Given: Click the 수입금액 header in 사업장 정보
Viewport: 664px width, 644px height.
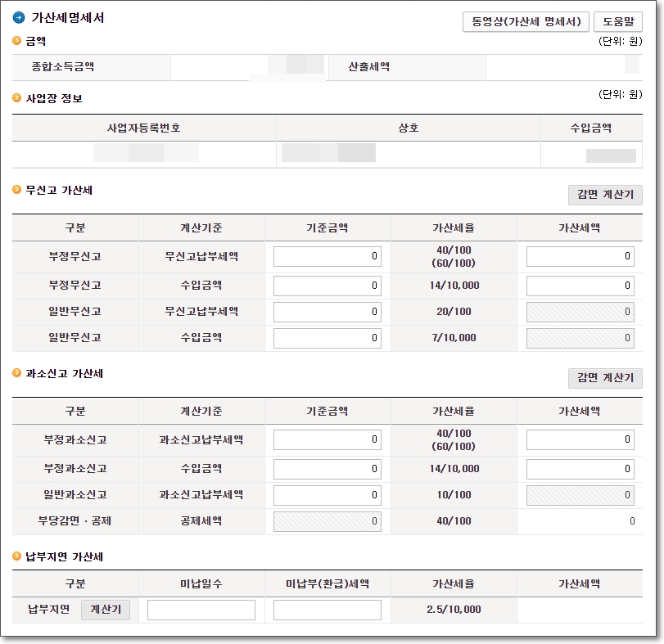Looking at the screenshot, I should click(591, 128).
